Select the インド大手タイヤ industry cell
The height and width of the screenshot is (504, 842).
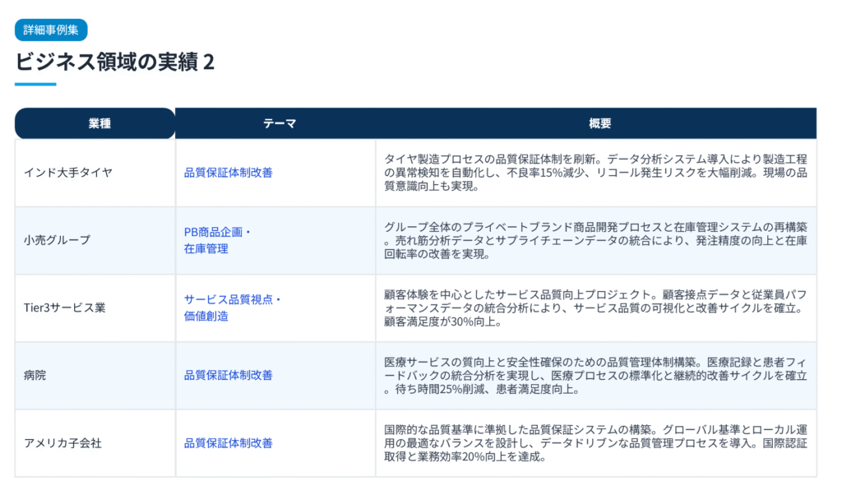click(68, 173)
